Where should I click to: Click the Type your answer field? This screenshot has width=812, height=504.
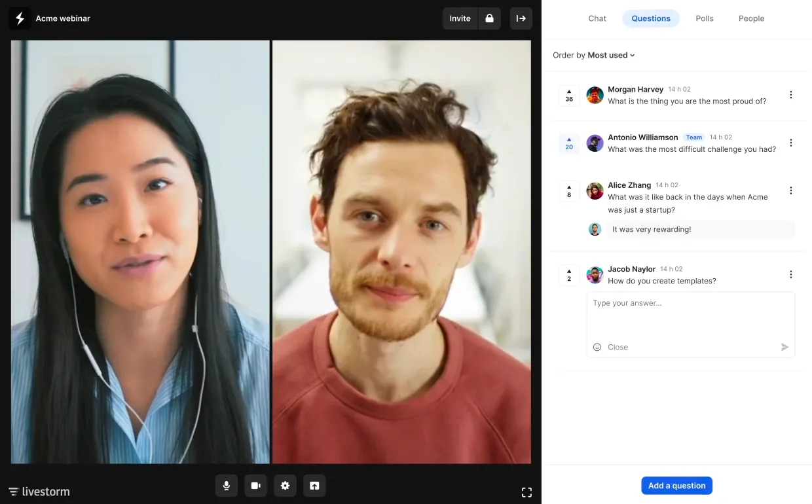pyautogui.click(x=691, y=316)
